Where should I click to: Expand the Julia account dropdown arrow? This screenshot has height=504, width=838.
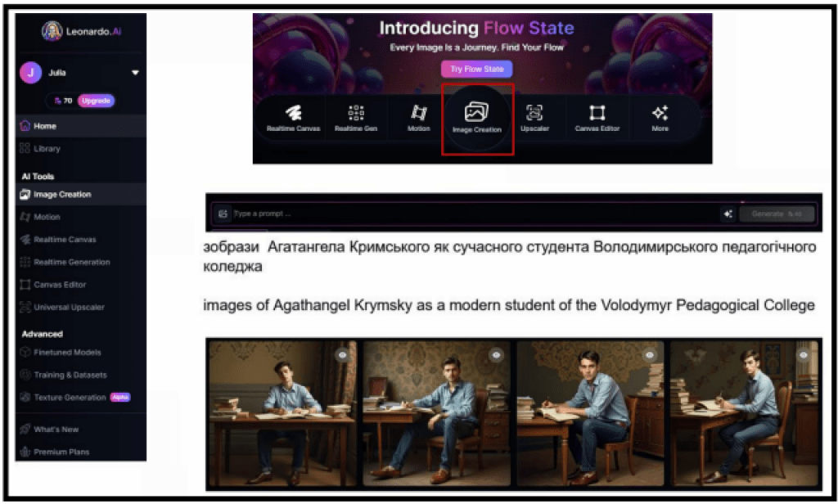pyautogui.click(x=135, y=73)
